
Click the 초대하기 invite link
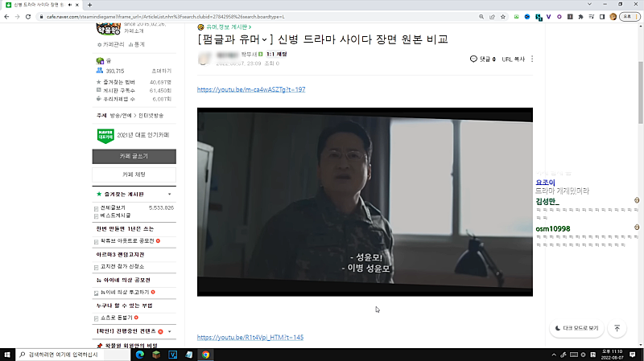coord(162,71)
